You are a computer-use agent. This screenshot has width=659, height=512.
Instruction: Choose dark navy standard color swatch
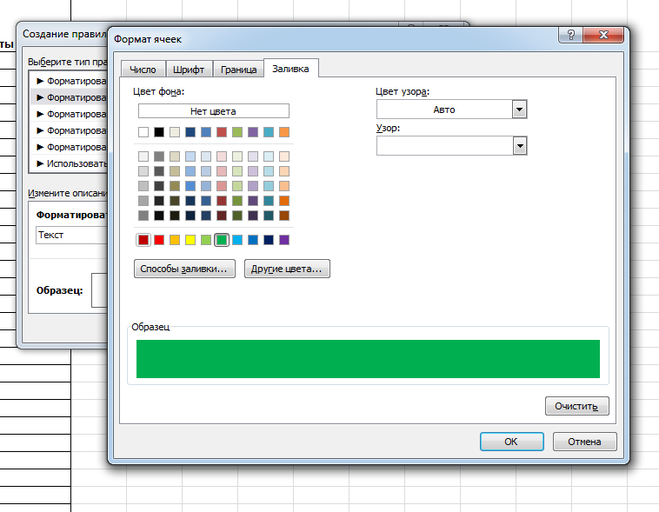[269, 240]
